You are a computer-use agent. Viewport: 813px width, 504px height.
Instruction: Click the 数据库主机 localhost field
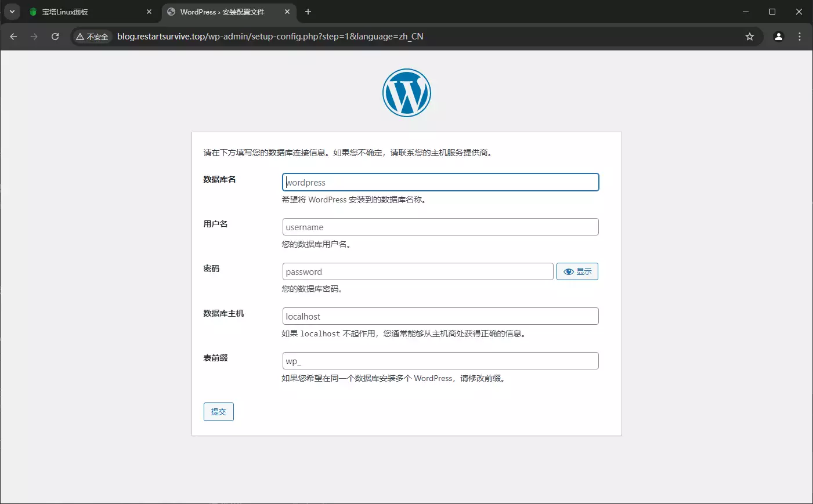point(440,316)
